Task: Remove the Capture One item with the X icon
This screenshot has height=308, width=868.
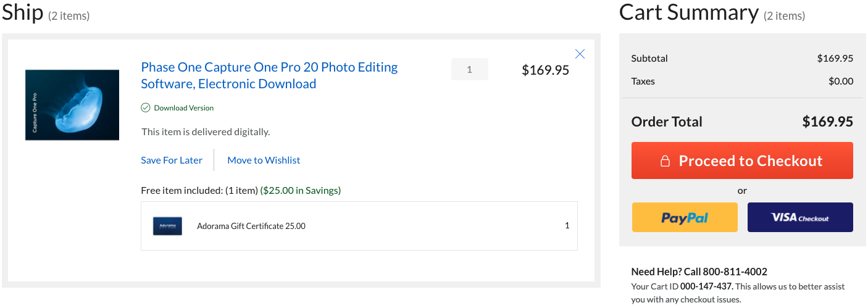Action: pos(580,54)
